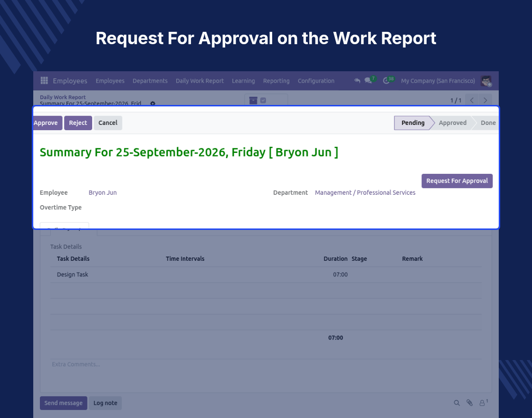Open the Employees menu
This screenshot has height=418, width=532.
coord(110,81)
